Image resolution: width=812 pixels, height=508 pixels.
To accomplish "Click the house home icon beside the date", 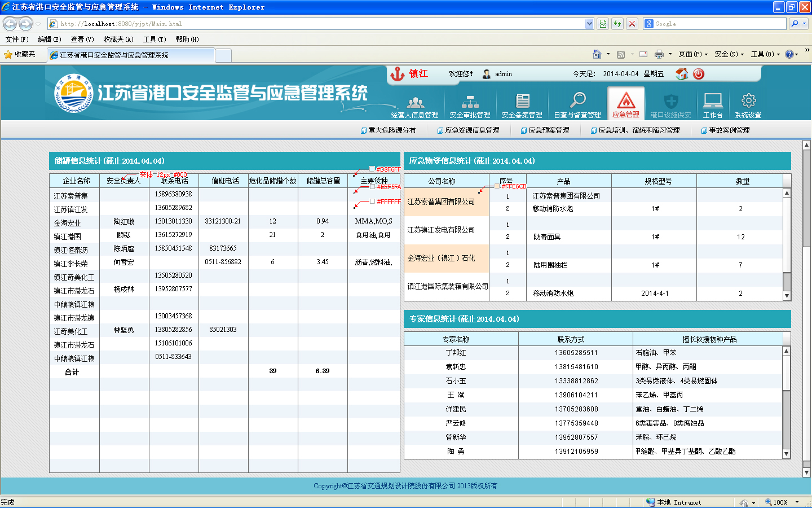I will pos(682,74).
